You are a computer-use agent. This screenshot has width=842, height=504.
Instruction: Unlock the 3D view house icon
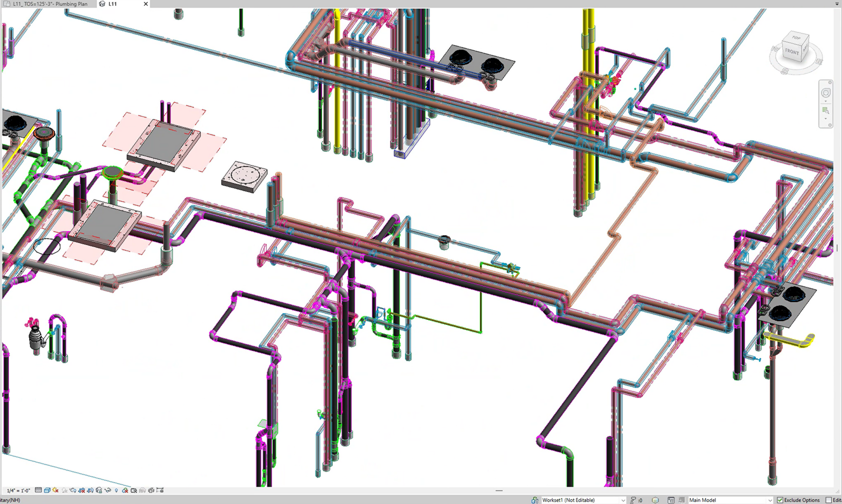(x=99, y=490)
